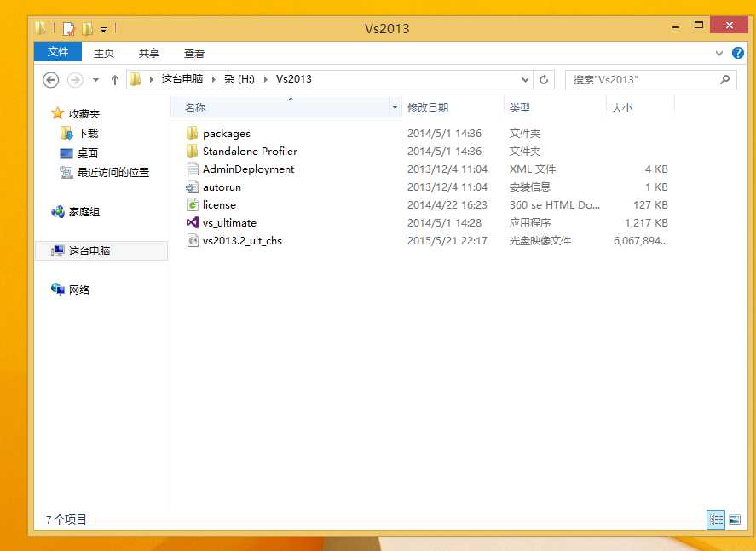756x551 pixels.
Task: Open the 查看 ribbon tab
Action: 194,53
